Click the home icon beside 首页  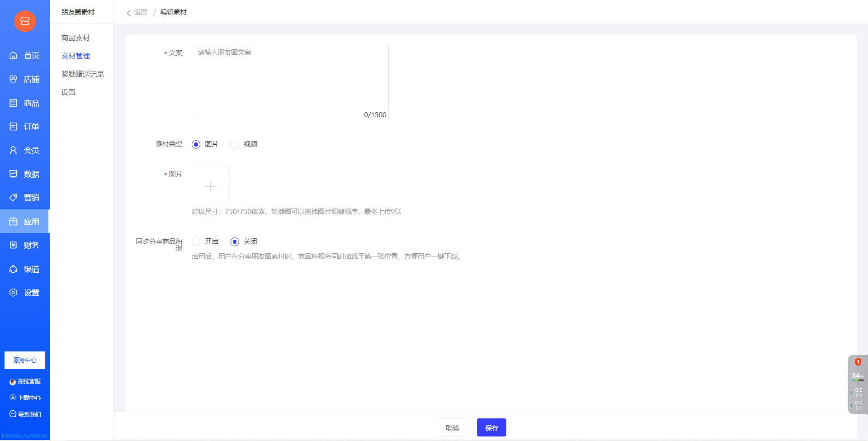tap(14, 56)
